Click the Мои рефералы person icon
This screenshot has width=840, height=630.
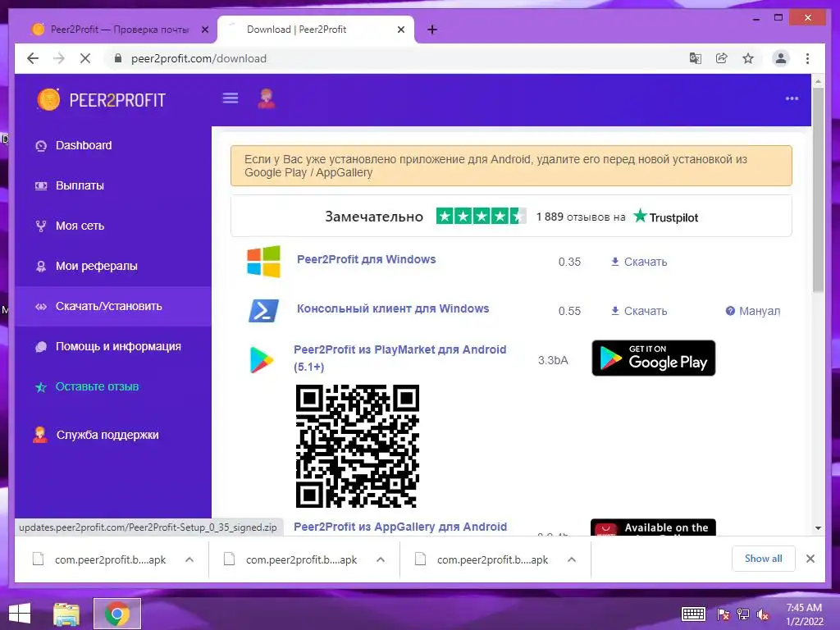click(41, 267)
